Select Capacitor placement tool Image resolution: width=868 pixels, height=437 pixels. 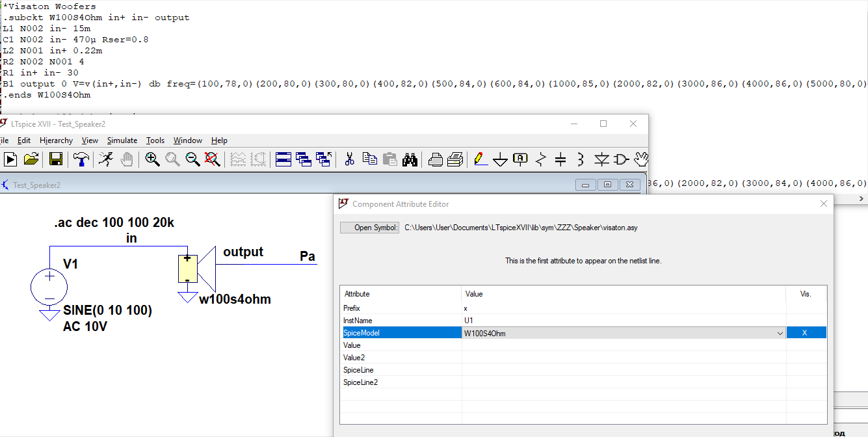point(561,159)
